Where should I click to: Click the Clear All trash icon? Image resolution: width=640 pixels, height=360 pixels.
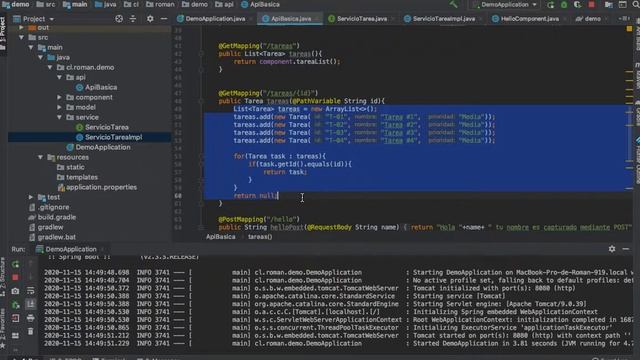pyautogui.click(x=31, y=331)
